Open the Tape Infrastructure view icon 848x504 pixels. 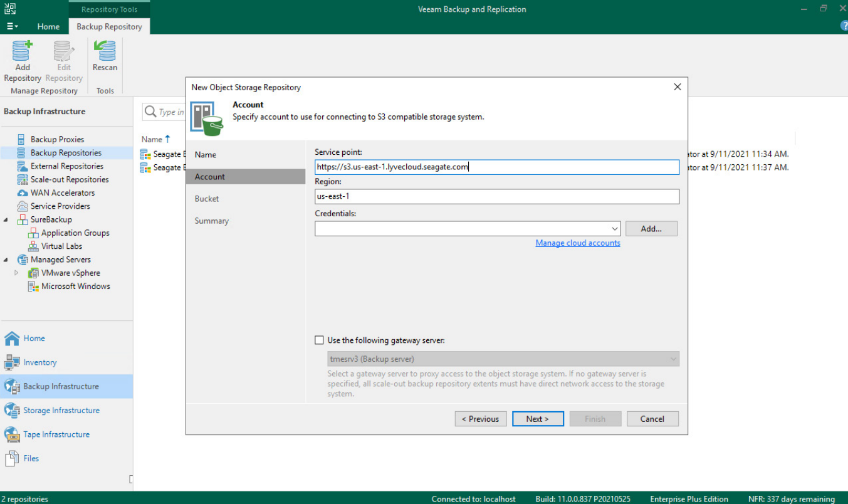tap(12, 434)
